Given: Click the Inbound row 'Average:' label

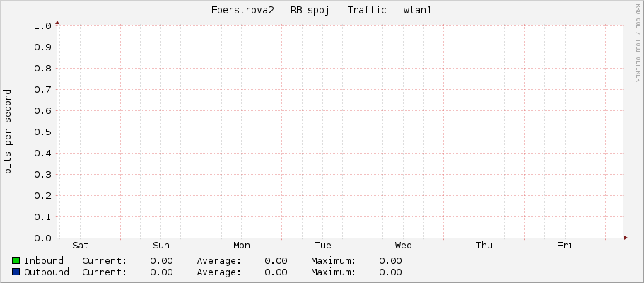Looking at the screenshot, I should tap(219, 261).
